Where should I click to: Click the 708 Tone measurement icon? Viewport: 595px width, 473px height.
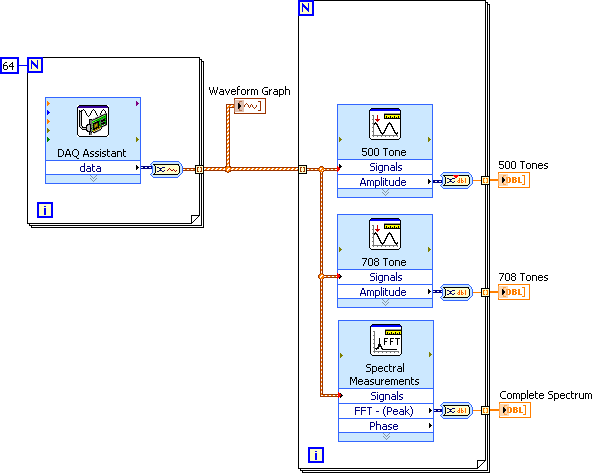point(385,234)
